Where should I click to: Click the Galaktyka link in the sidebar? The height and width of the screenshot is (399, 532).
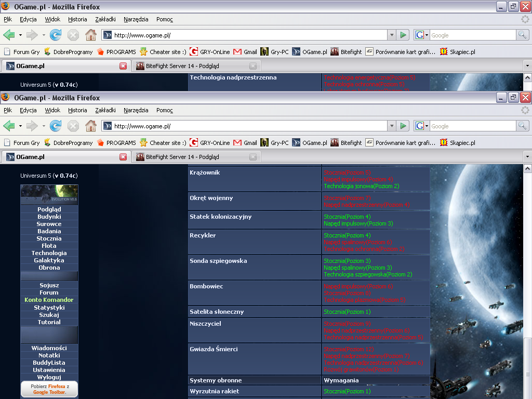49,260
